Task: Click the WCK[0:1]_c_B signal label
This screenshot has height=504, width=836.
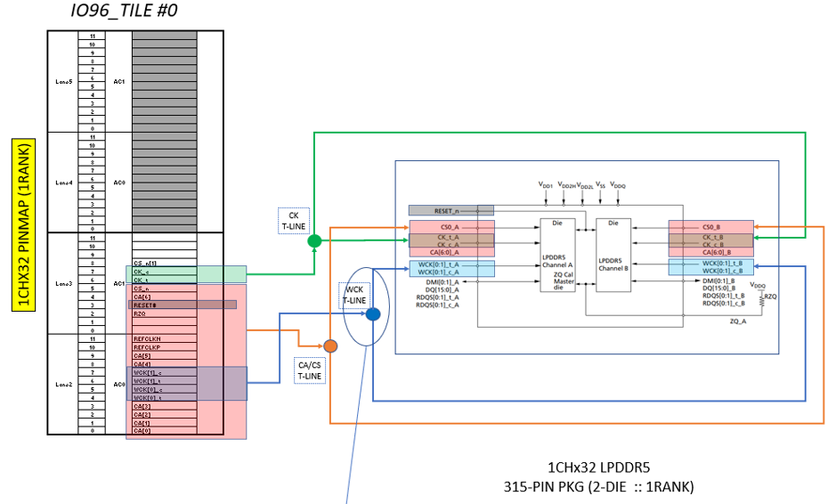Action: coord(722,271)
